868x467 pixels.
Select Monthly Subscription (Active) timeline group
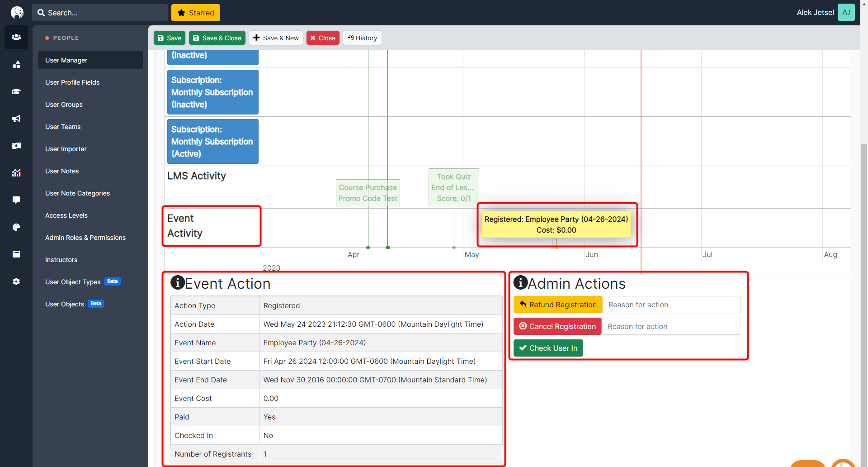coord(213,141)
